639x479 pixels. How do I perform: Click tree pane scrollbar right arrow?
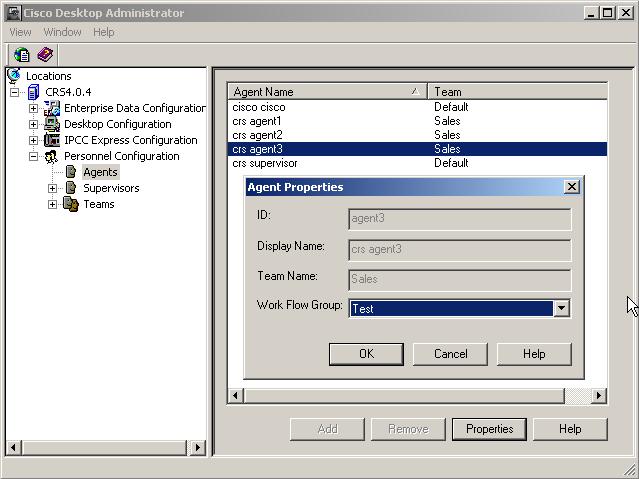(198, 448)
